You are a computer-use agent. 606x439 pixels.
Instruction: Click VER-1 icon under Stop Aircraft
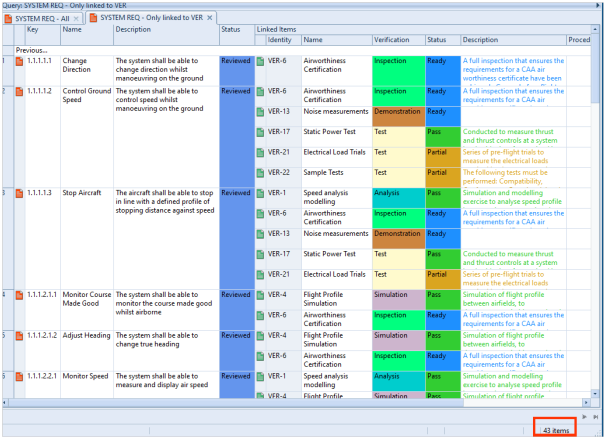click(x=260, y=193)
